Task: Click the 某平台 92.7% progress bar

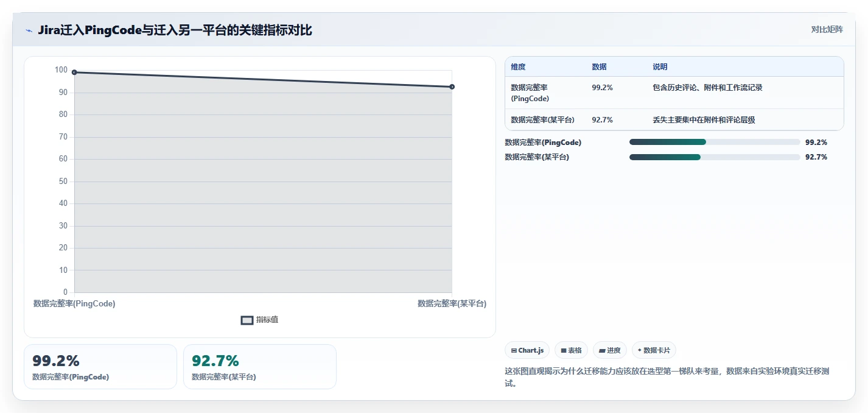Action: pyautogui.click(x=715, y=157)
